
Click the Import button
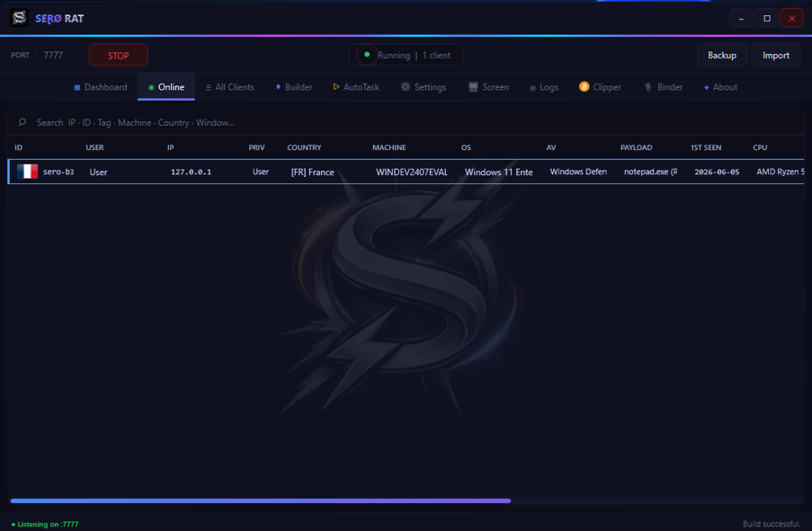(776, 55)
